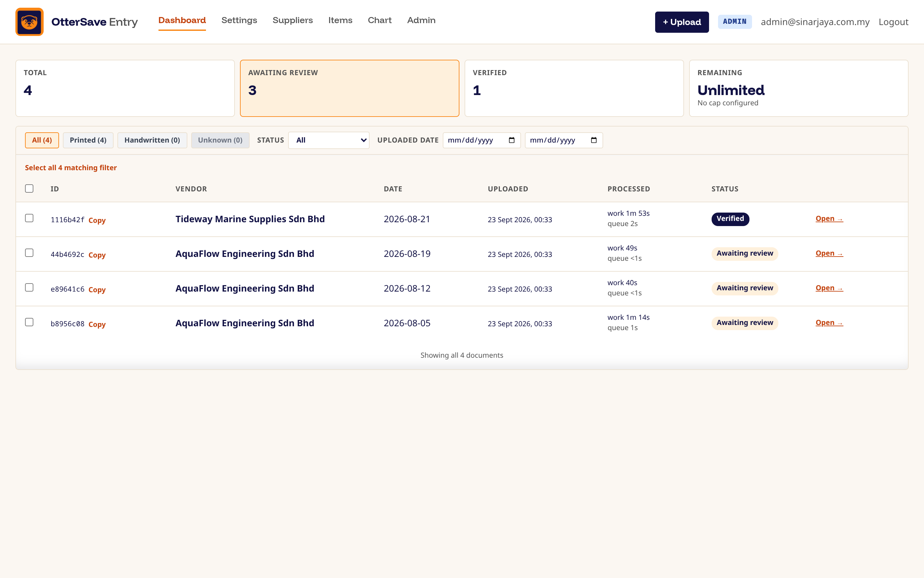Open the second uploaded date calendar picker icon
924x578 pixels.
pyautogui.click(x=594, y=140)
